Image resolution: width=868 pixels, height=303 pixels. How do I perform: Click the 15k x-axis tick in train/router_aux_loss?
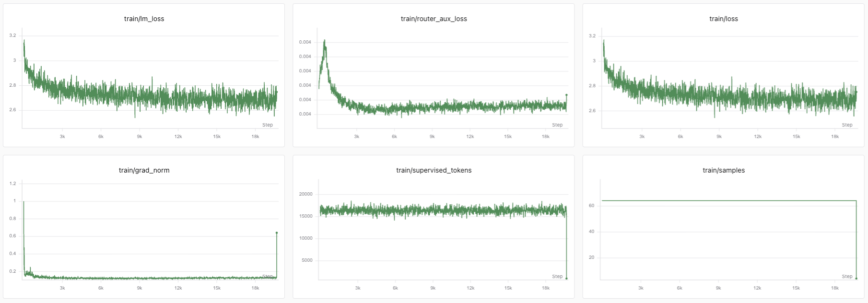click(508, 137)
